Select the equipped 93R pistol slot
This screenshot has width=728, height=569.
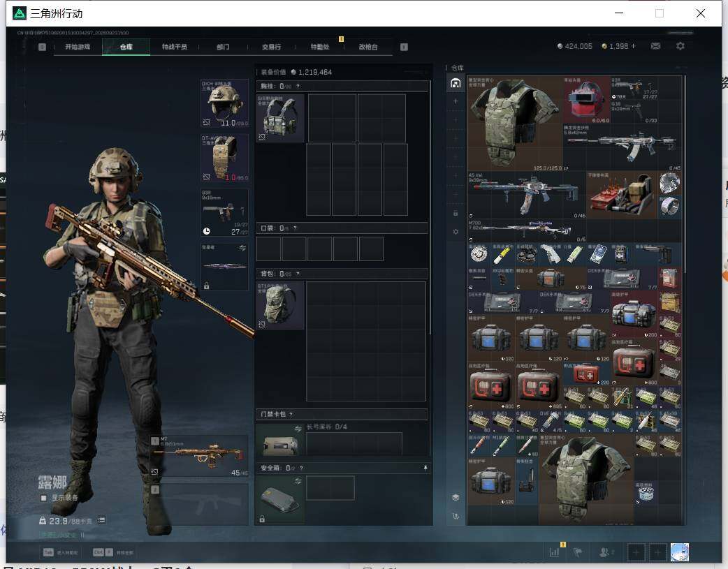225,212
